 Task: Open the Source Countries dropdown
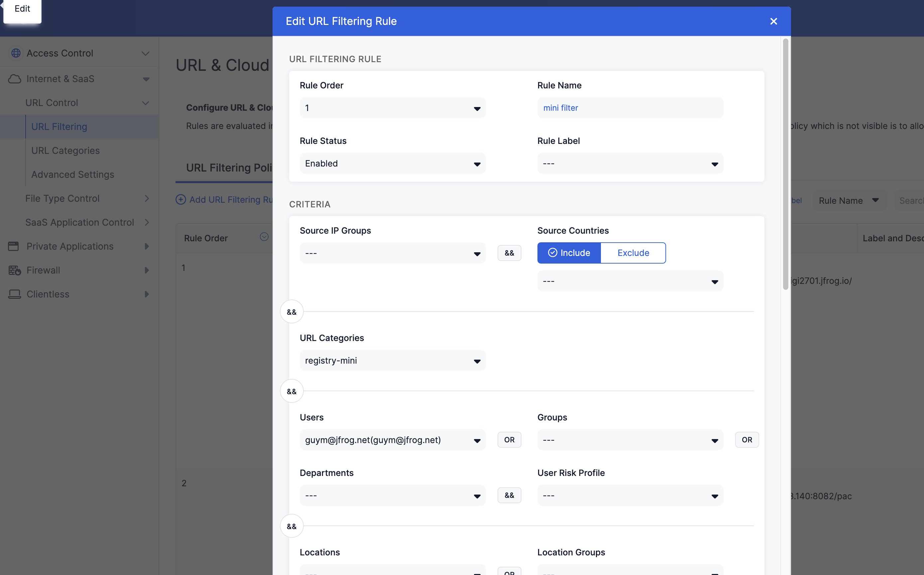(x=630, y=282)
